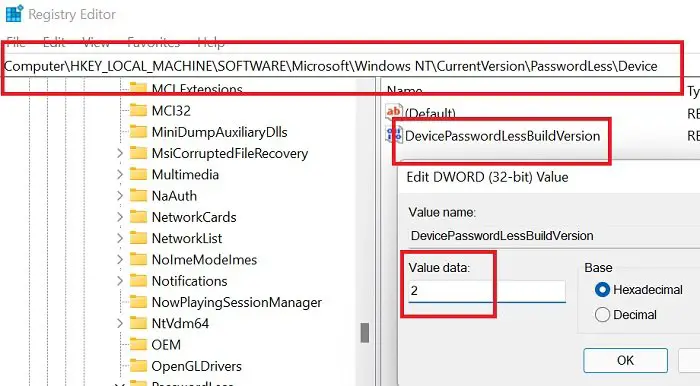The width and height of the screenshot is (700, 386).
Task: Click the Value data input field
Action: pos(487,291)
